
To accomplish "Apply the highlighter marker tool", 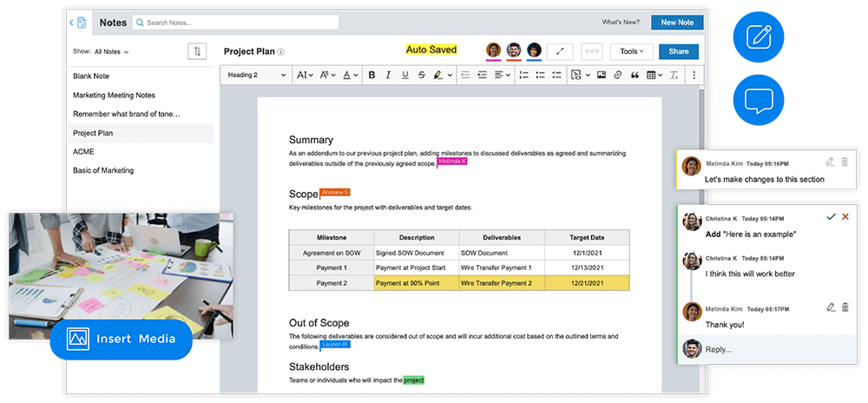I will [x=437, y=75].
